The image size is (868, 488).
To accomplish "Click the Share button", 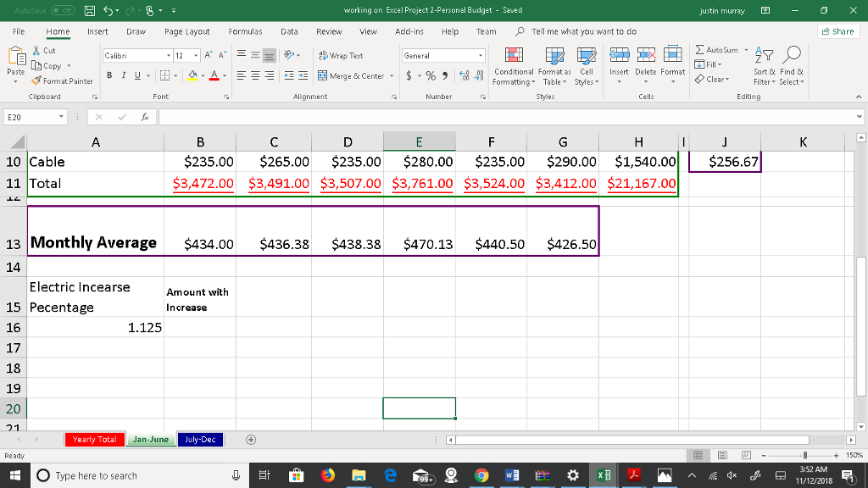I will pos(838,31).
